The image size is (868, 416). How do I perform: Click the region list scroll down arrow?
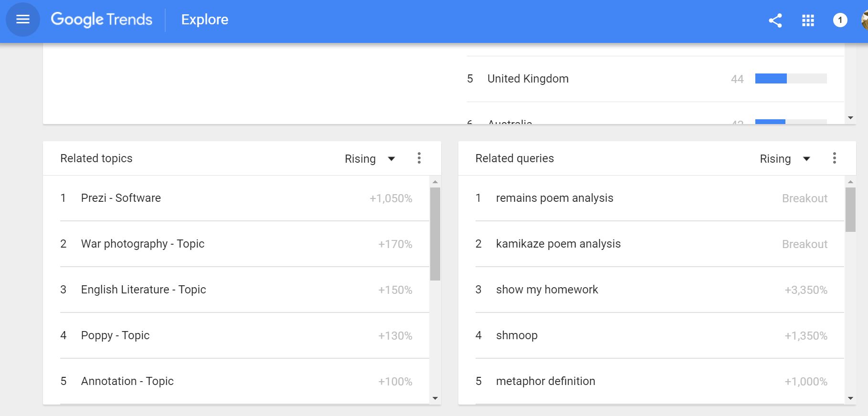(x=850, y=118)
